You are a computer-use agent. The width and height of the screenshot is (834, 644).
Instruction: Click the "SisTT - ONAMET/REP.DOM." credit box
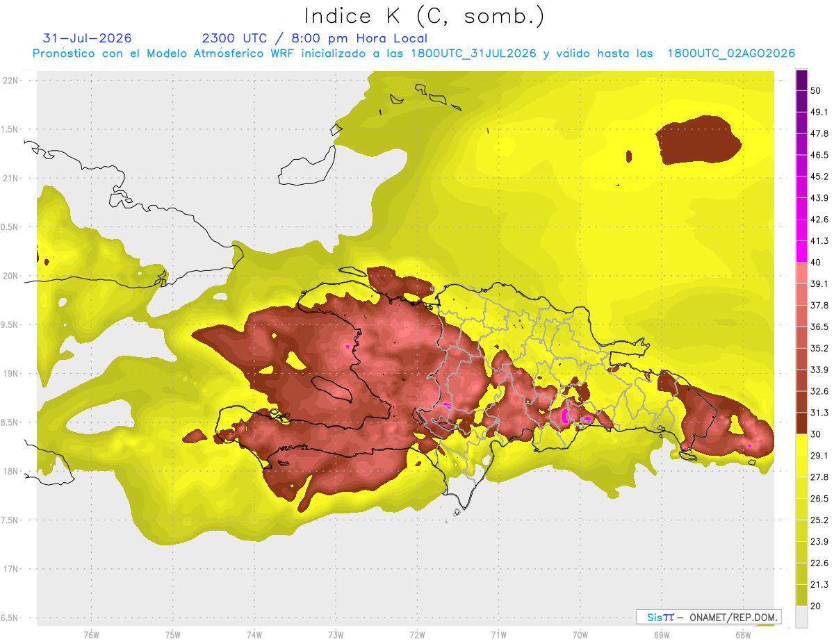[x=709, y=617]
